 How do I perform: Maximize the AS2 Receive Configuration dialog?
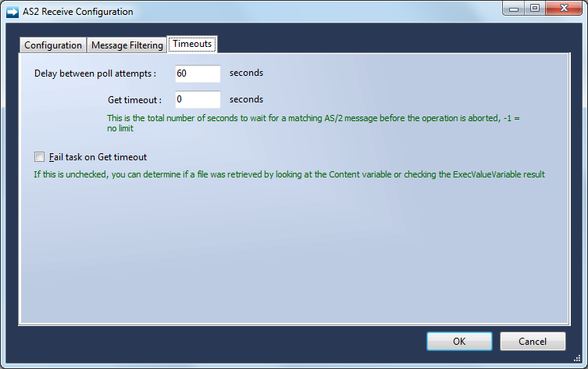[x=534, y=9]
